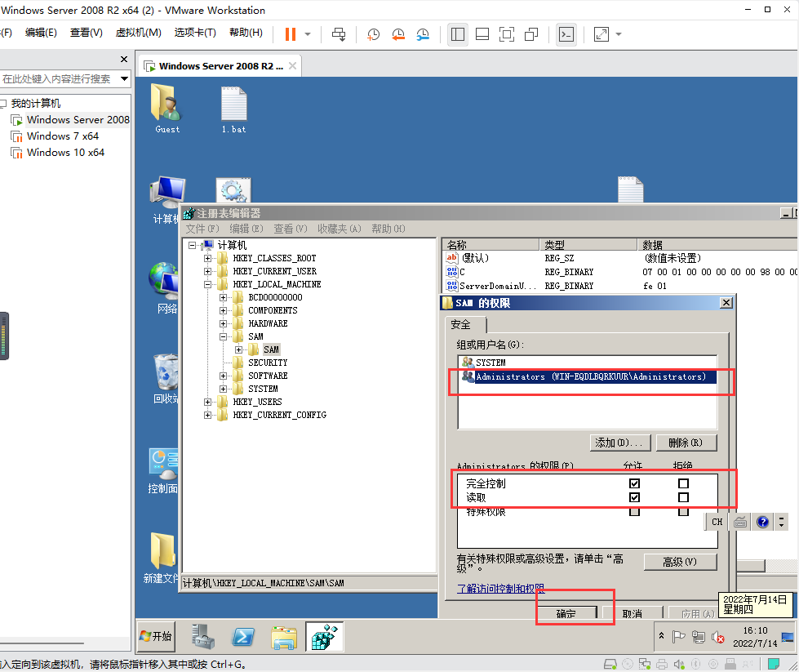The image size is (799, 672).
Task: Take a snapshot with the clock icon
Action: (374, 34)
